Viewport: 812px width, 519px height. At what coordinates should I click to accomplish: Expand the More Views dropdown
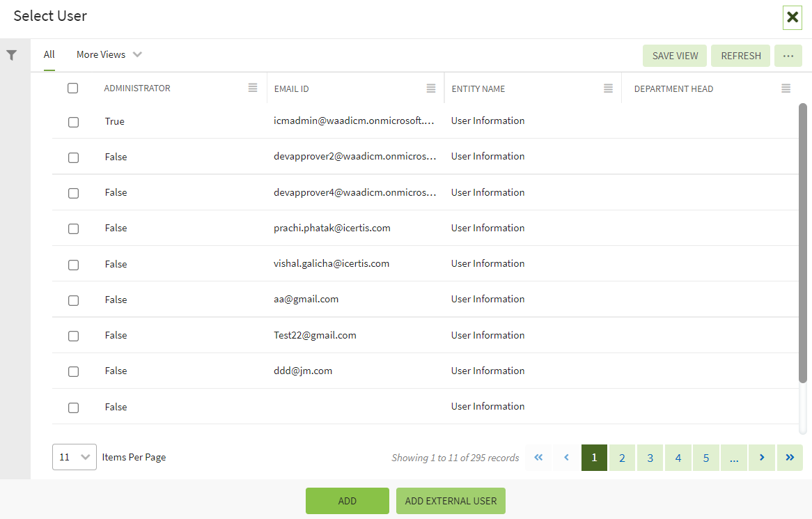click(109, 54)
